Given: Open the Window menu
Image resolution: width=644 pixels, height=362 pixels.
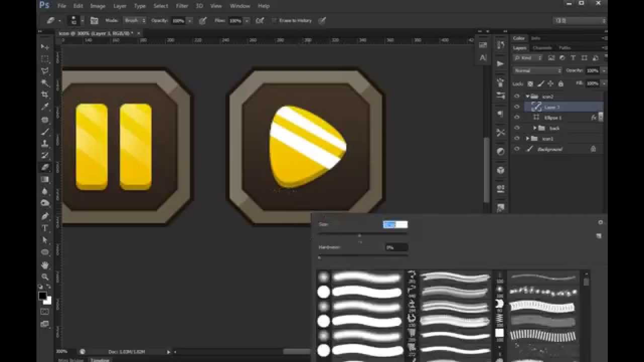Looking at the screenshot, I should tap(240, 6).
